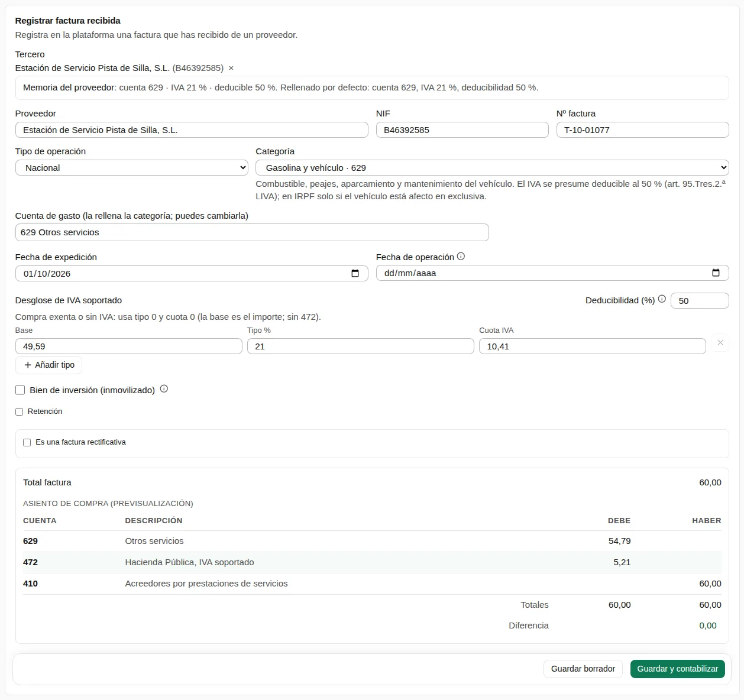Click Guardar borrador

[583, 669]
